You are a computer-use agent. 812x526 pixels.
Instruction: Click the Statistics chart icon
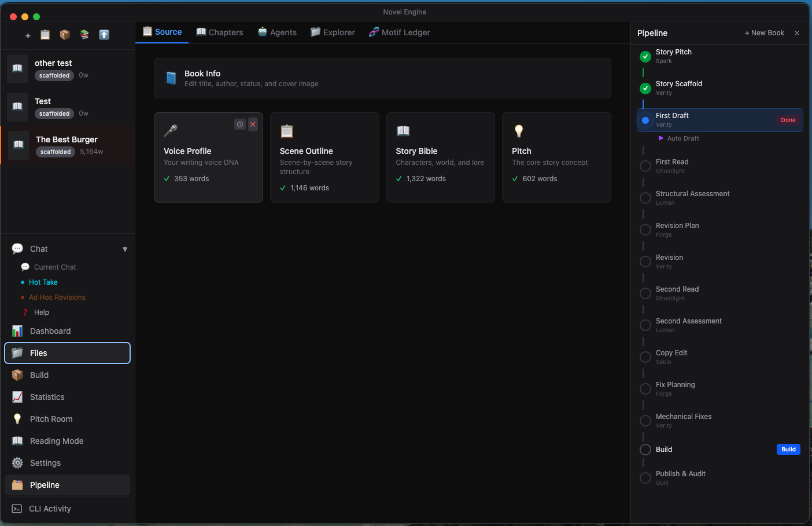(17, 397)
